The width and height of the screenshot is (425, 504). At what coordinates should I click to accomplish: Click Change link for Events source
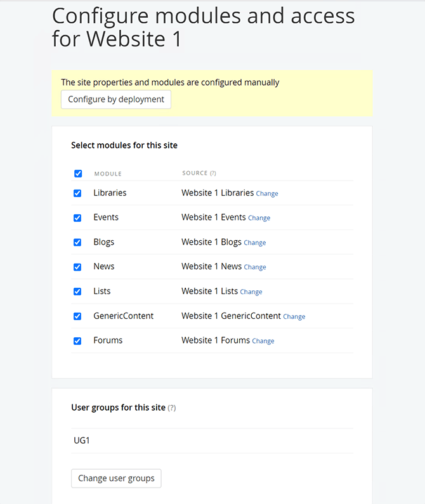click(x=259, y=218)
